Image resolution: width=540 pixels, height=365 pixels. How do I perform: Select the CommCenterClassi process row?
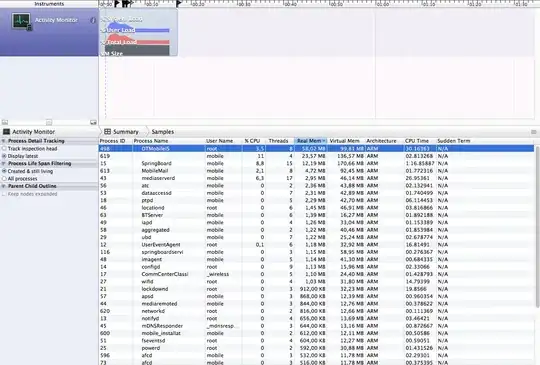point(316,274)
